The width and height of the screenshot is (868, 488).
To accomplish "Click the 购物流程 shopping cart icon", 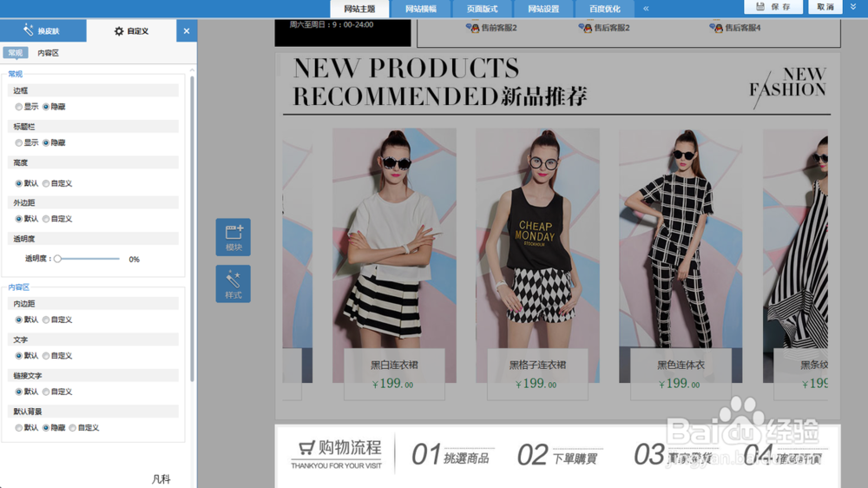I will (306, 447).
